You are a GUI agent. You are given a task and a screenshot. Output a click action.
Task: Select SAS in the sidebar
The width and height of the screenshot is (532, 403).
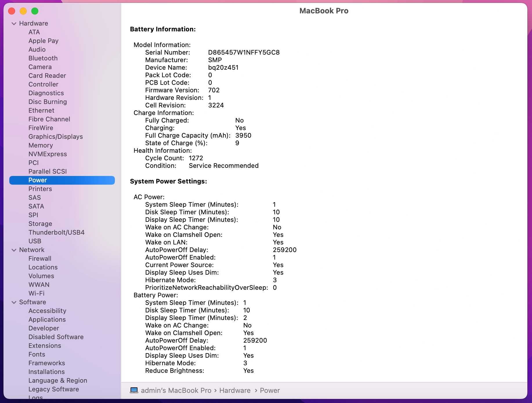pyautogui.click(x=35, y=198)
